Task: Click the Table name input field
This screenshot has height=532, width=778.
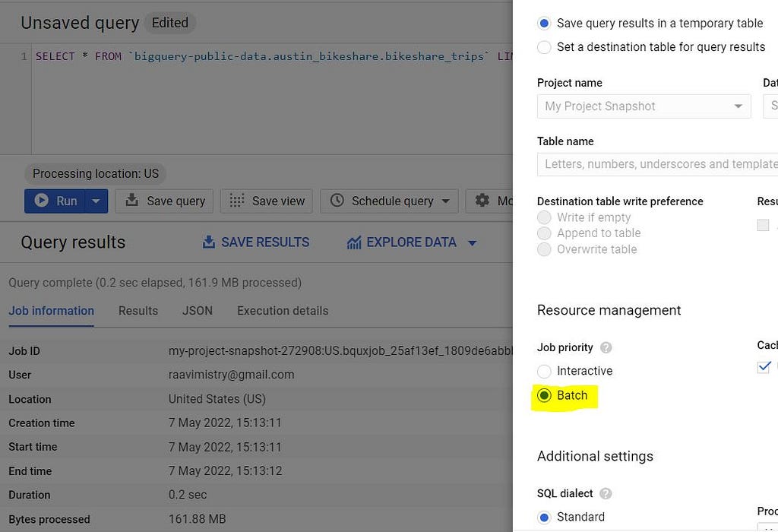Action: pos(657,163)
